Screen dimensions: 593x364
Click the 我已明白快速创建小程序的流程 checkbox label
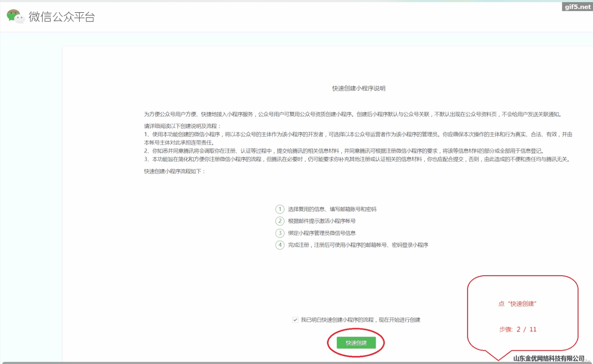point(360,320)
